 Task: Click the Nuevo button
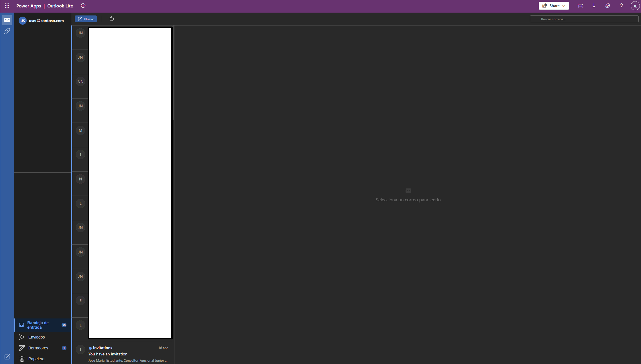click(86, 19)
